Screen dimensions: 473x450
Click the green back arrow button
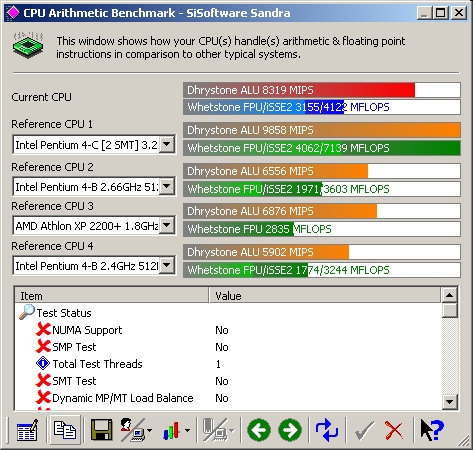[x=259, y=430]
